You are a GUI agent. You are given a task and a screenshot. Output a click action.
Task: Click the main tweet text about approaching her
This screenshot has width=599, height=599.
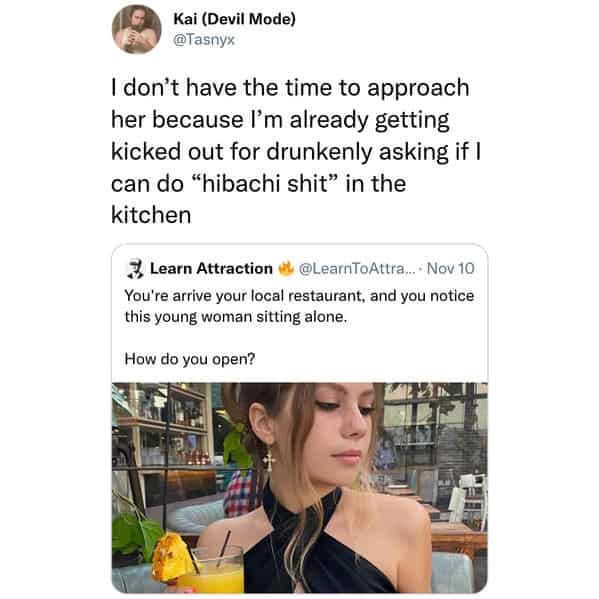[x=296, y=151]
